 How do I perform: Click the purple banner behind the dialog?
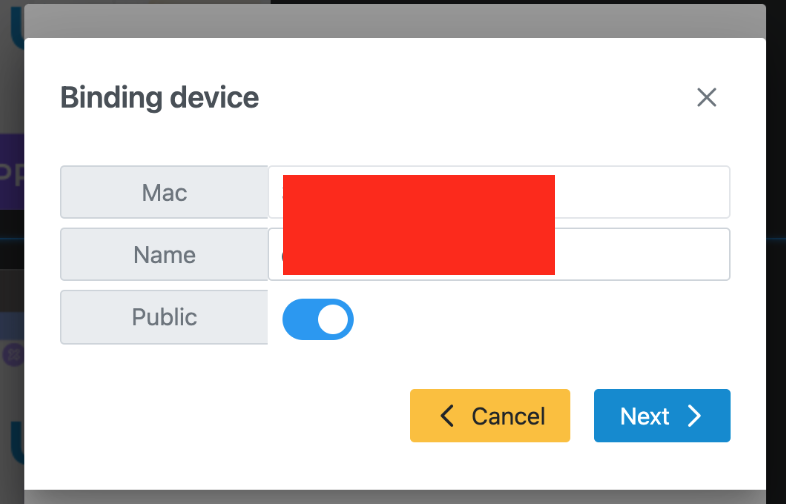pyautogui.click(x=11, y=172)
